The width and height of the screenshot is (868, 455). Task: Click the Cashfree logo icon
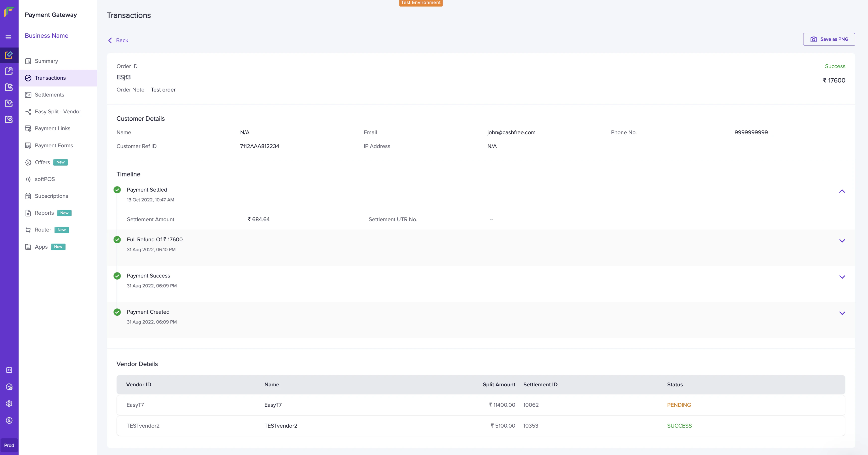point(9,12)
